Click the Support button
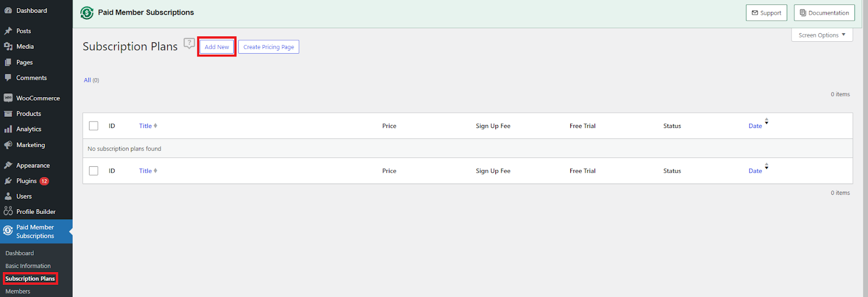The height and width of the screenshot is (297, 868). (x=767, y=13)
